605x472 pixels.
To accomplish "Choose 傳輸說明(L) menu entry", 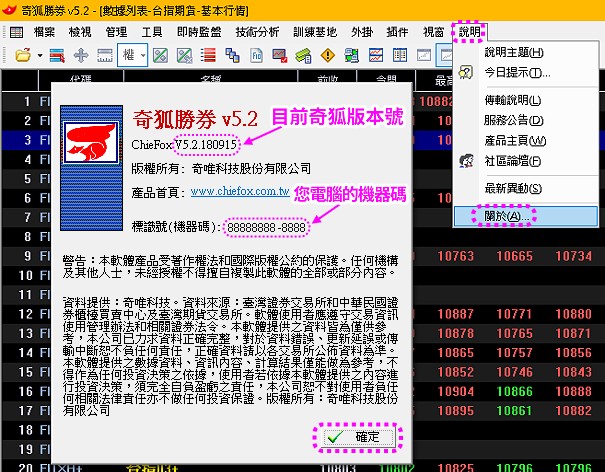I will click(526, 100).
